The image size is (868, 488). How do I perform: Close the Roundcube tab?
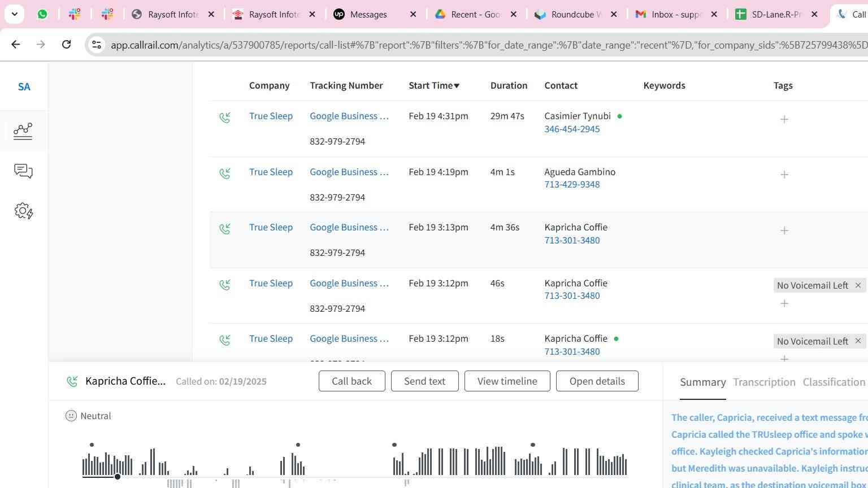click(x=614, y=14)
